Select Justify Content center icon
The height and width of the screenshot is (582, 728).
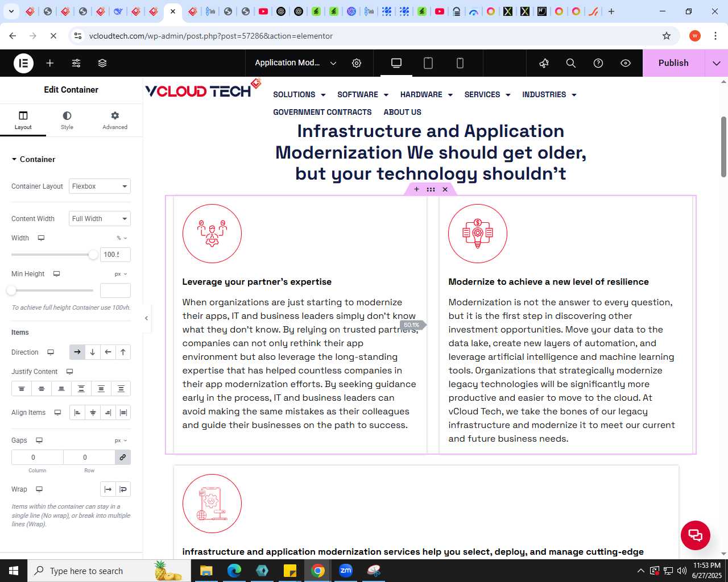pos(42,389)
